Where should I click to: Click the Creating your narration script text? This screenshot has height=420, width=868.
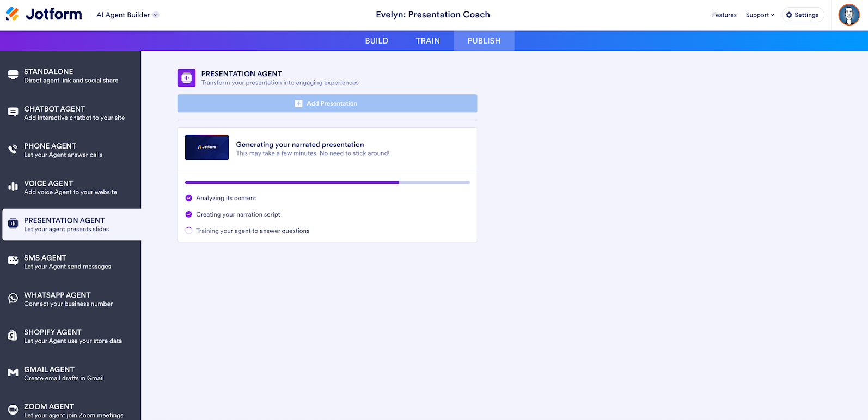238,214
